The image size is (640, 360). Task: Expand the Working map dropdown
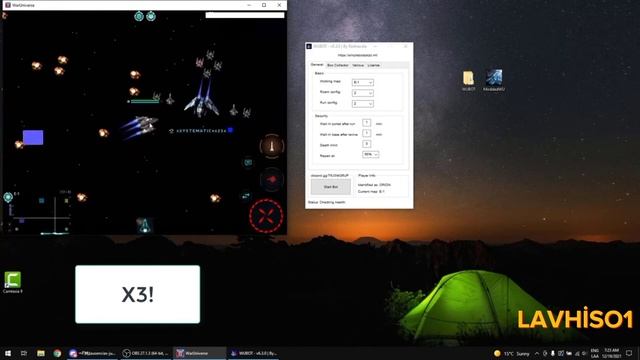click(362, 82)
